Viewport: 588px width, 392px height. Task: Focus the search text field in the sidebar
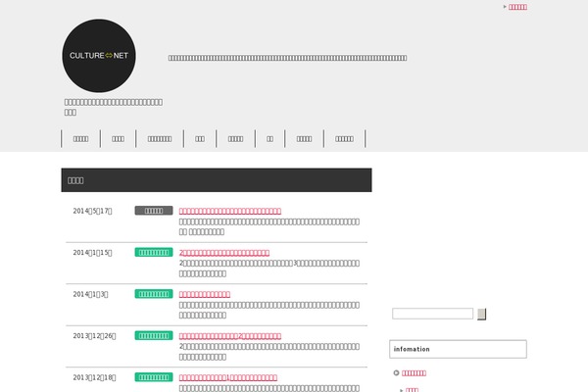coord(432,314)
